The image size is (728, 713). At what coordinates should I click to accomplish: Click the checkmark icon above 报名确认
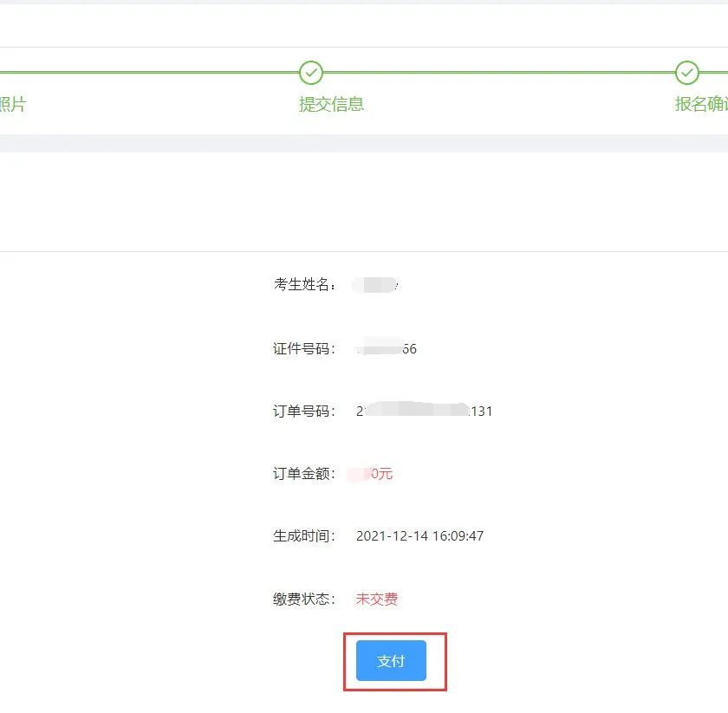tap(686, 73)
